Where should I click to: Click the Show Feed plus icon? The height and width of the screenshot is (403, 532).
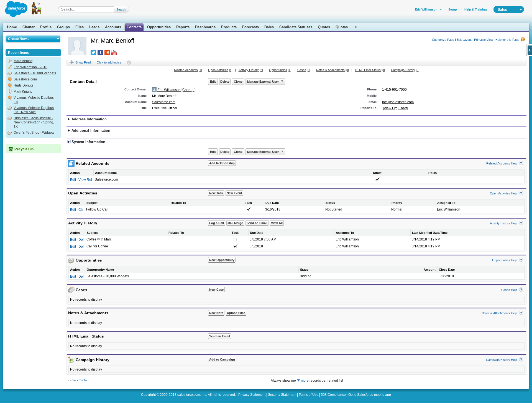click(71, 62)
